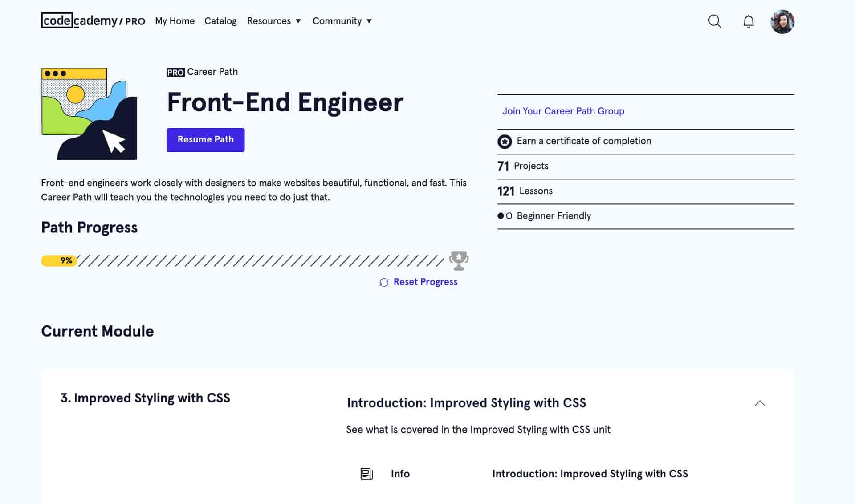The height and width of the screenshot is (504, 855).
Task: Open Join Your Career Path Group link
Action: coord(563,111)
